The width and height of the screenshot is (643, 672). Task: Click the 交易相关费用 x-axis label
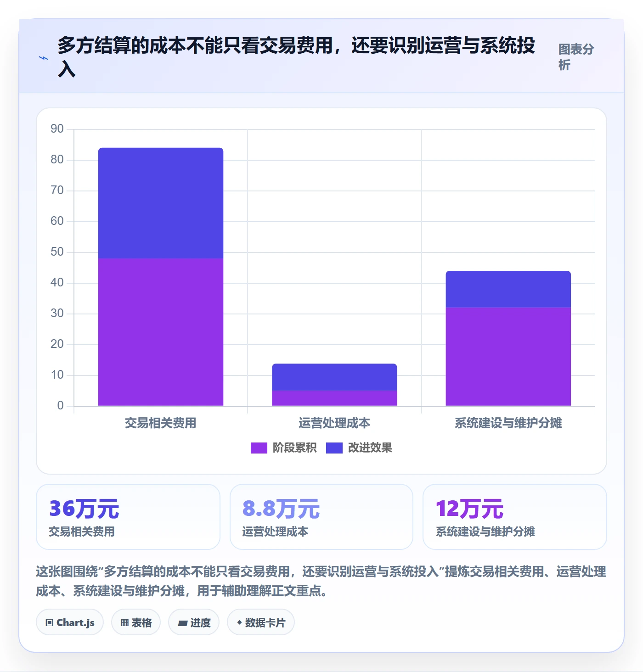(161, 423)
